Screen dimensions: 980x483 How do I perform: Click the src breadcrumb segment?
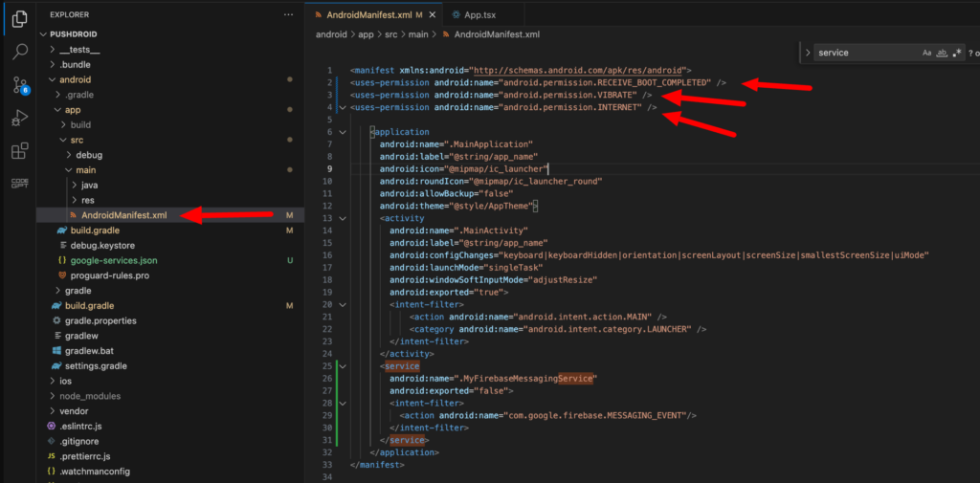pyautogui.click(x=391, y=34)
